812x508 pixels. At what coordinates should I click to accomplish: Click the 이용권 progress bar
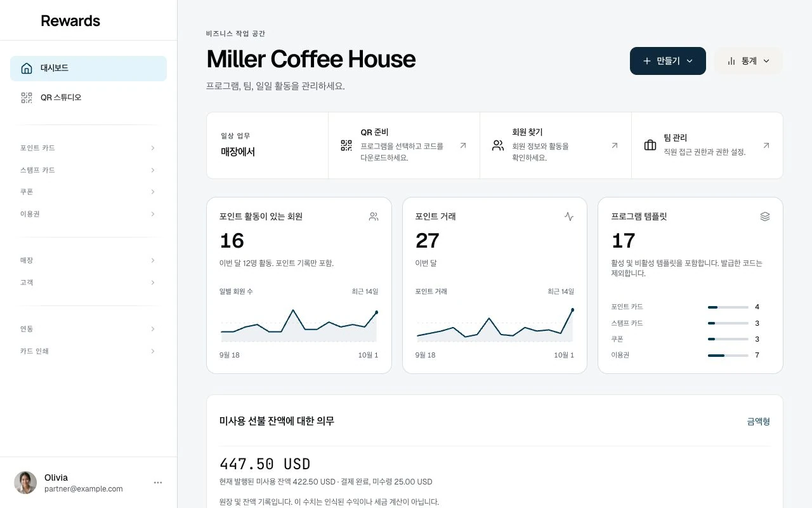click(728, 356)
